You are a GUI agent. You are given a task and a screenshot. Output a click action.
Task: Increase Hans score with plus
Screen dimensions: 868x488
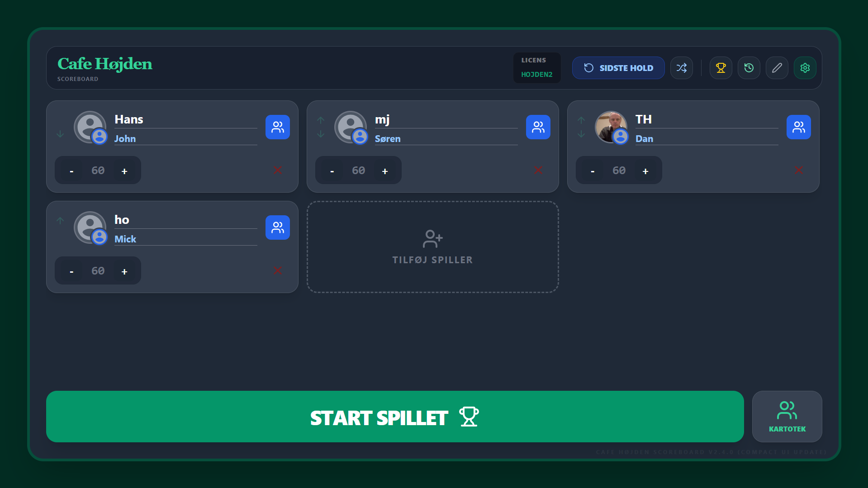point(124,171)
